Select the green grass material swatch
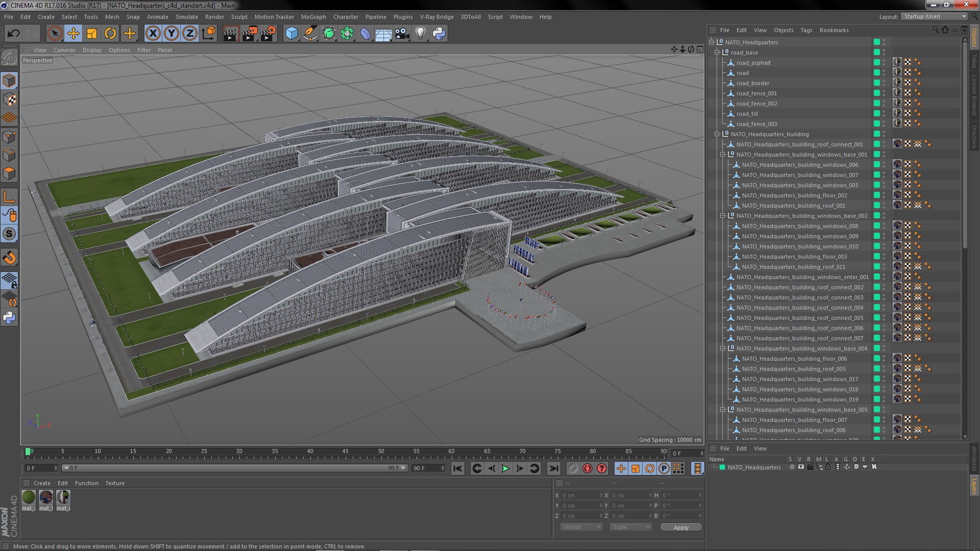The width and height of the screenshot is (980, 551). coord(29,497)
